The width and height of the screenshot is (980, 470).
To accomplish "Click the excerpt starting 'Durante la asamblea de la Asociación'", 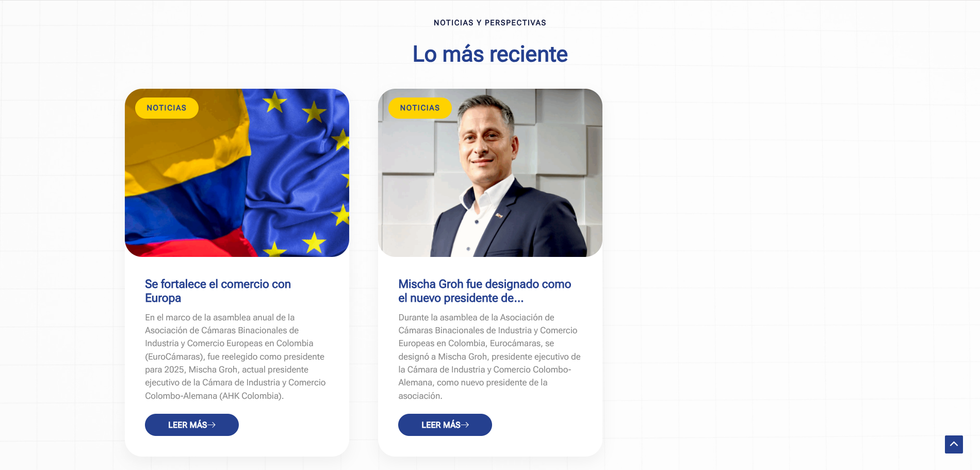I will click(489, 356).
